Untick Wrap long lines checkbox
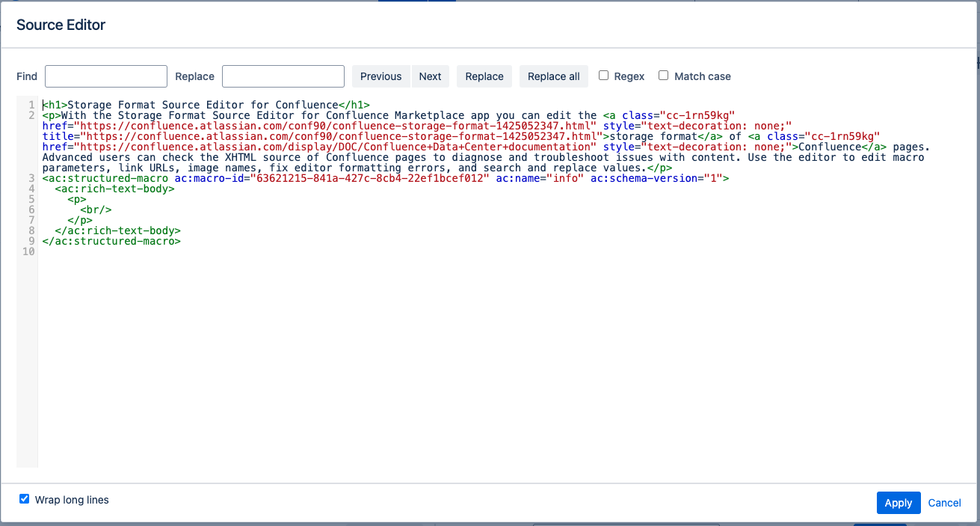The image size is (980, 526). 25,499
